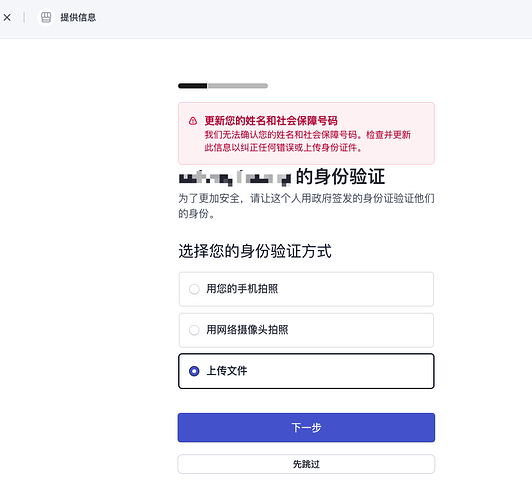Click the paragraph starting with 为了更加安全
The height and width of the screenshot is (500, 532).
[306, 206]
